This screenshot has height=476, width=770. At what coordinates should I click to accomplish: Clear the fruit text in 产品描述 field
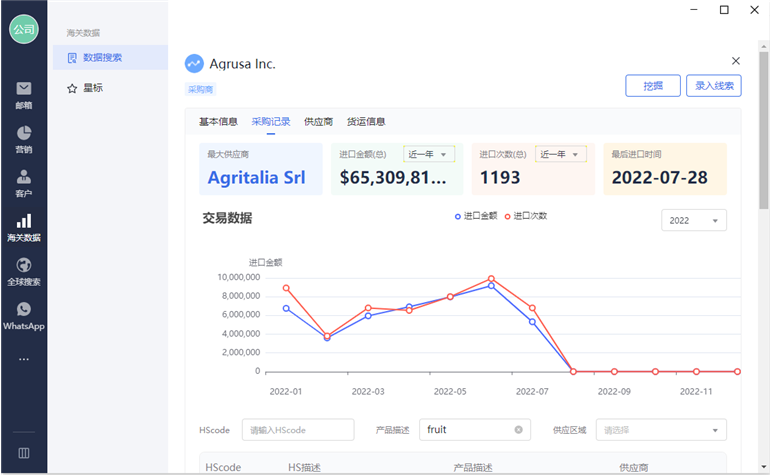click(x=519, y=430)
